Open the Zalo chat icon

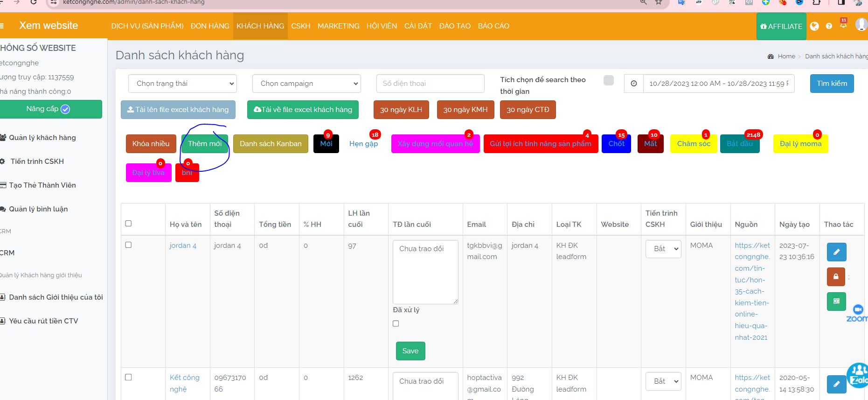pyautogui.click(x=857, y=375)
